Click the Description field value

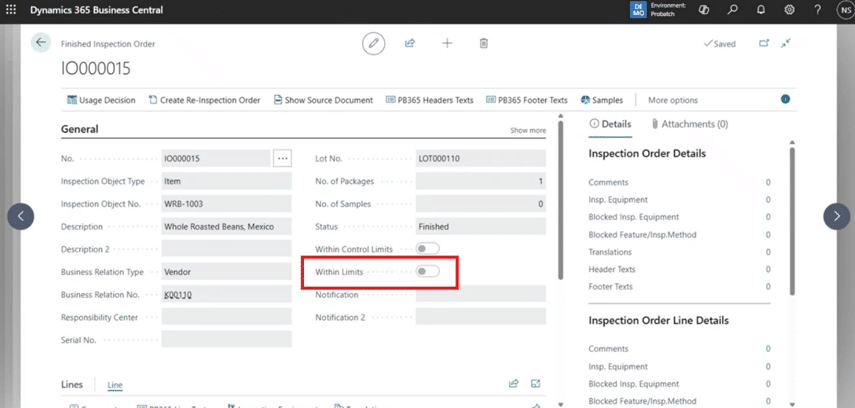tap(226, 226)
